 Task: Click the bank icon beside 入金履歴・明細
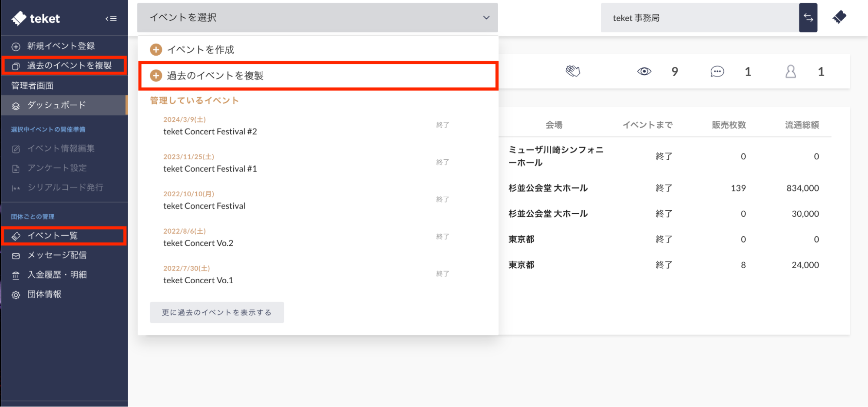pos(16,275)
